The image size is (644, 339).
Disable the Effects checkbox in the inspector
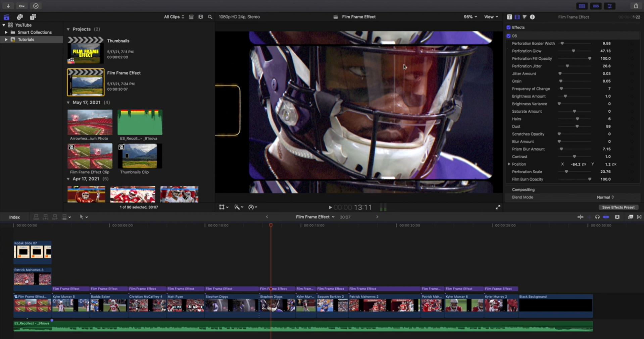point(508,27)
